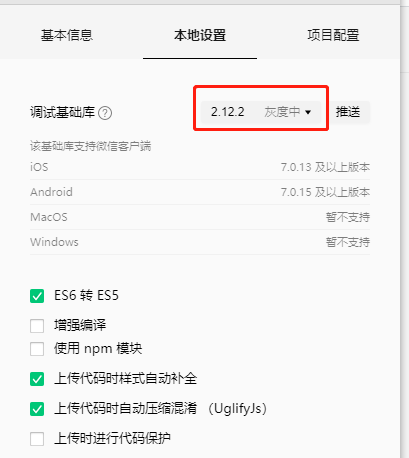Click the 使用 npm 模块 label text
The height and width of the screenshot is (458, 409).
[98, 349]
